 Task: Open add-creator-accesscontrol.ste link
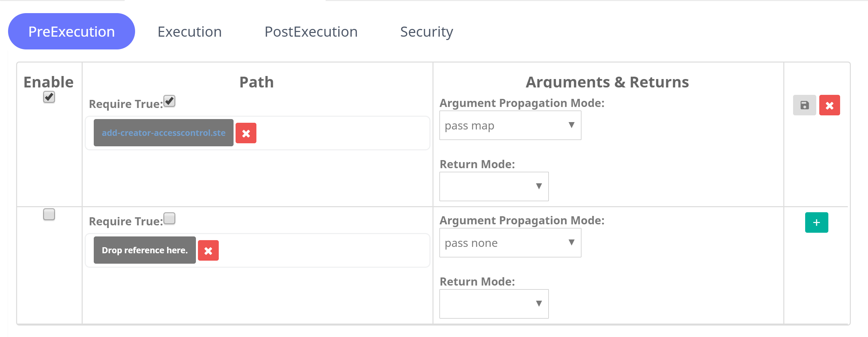click(x=163, y=133)
